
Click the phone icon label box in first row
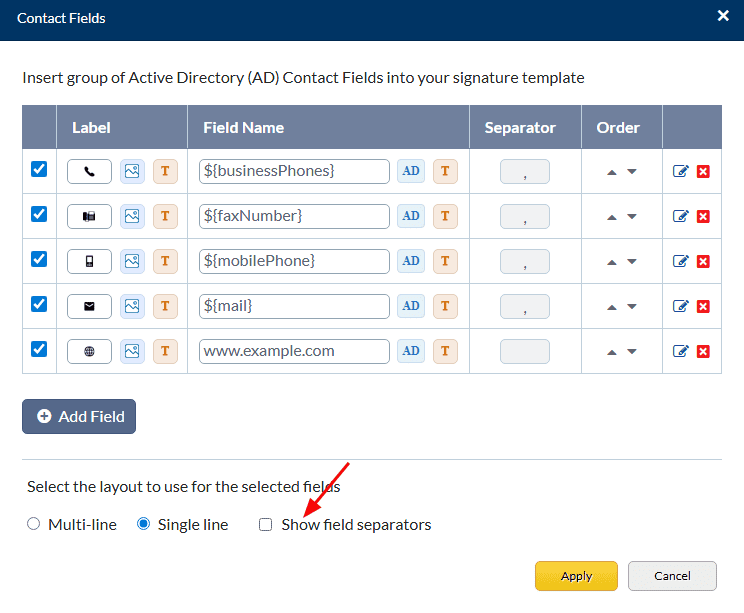[89, 171]
